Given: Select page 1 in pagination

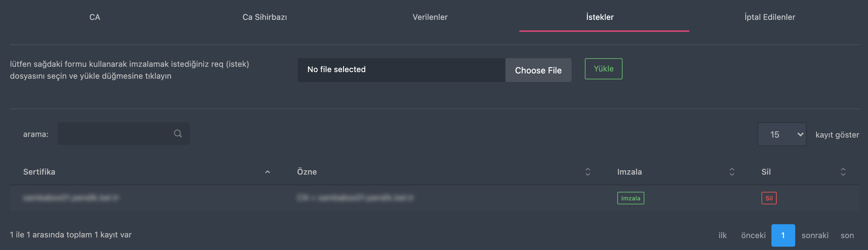Looking at the screenshot, I should (783, 235).
